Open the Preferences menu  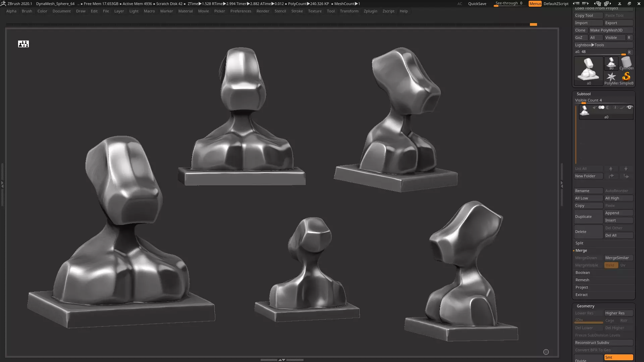[240, 11]
